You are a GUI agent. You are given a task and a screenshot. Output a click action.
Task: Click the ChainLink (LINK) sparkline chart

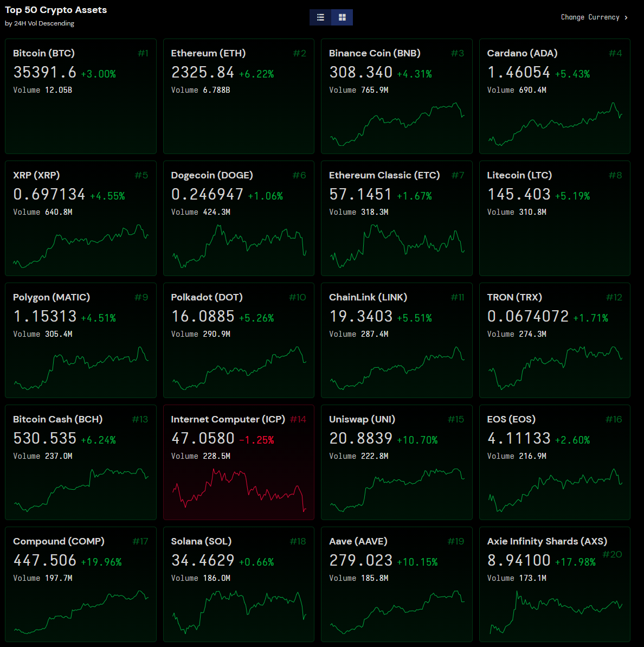click(x=397, y=368)
